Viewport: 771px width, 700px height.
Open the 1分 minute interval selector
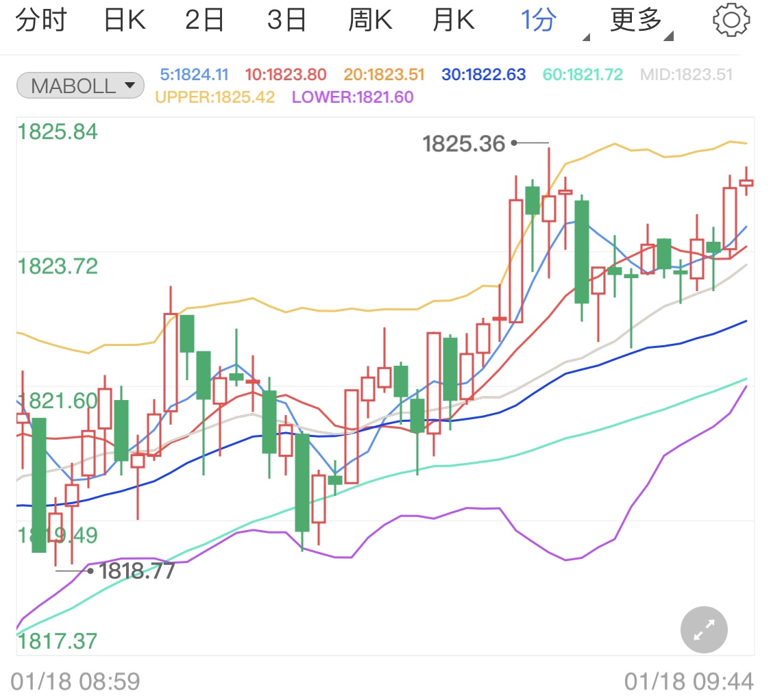point(539,21)
